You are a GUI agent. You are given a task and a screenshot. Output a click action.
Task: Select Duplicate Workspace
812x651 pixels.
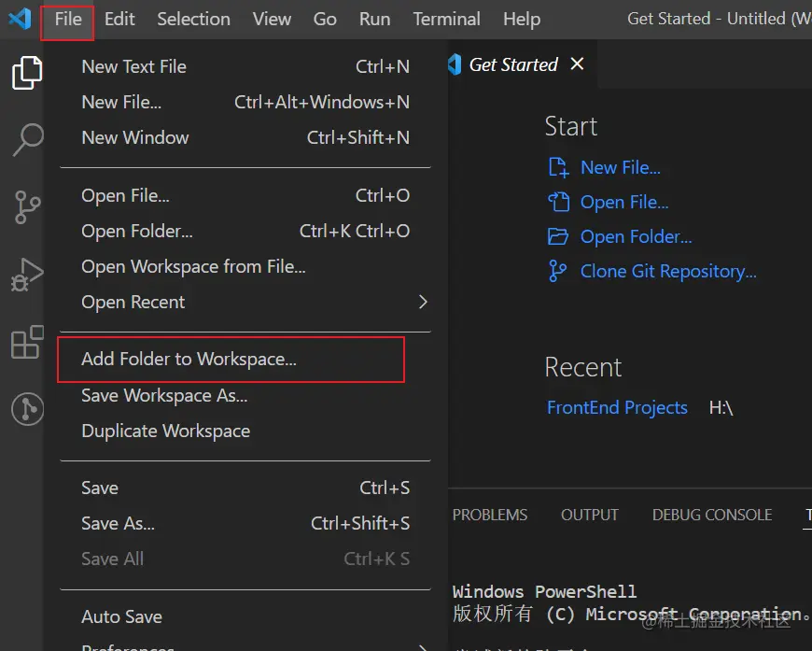tap(245, 431)
